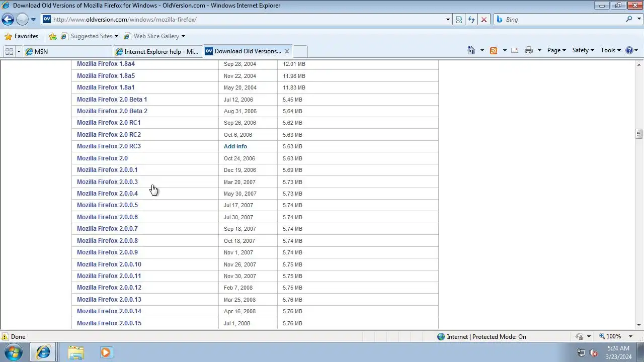Open Mozilla Firefox 2.0 Beta 1 link

tap(112, 99)
